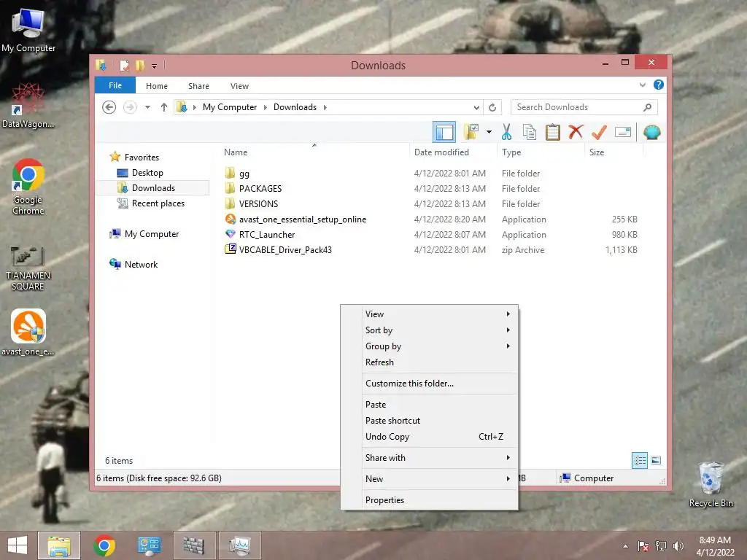Click the Search Downloads field

(584, 107)
